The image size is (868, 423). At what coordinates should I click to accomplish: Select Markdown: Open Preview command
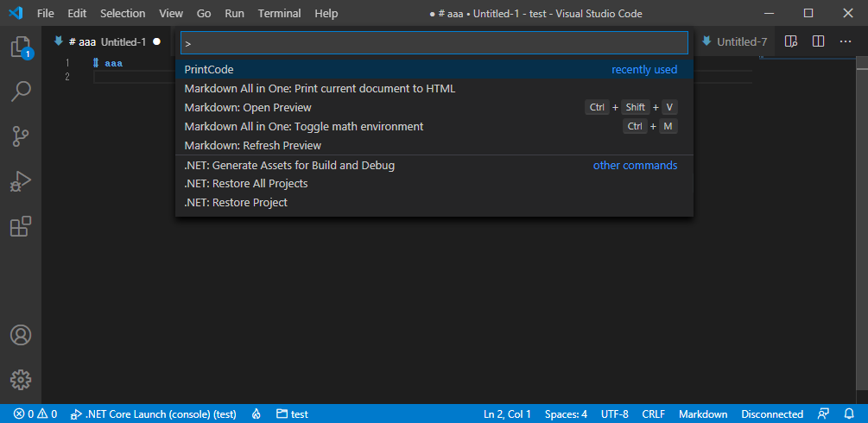coord(434,107)
